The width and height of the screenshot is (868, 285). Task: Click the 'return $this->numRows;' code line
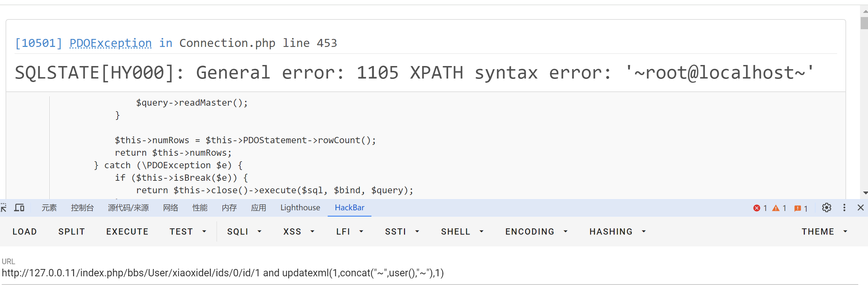point(173,153)
